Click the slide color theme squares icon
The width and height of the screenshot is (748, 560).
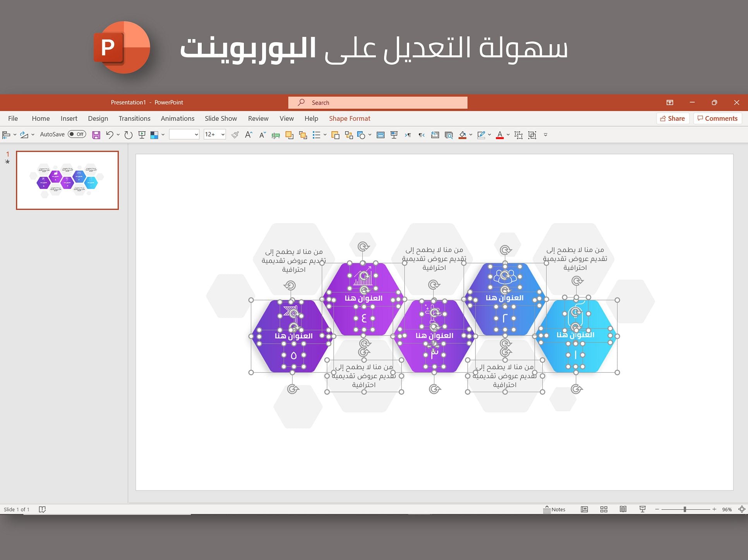[154, 135]
